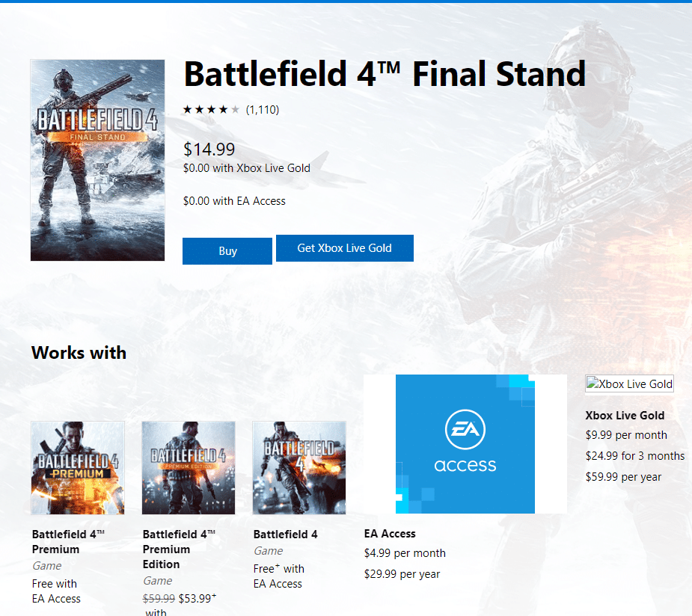Open the Battlefield 4 Premium title link
The height and width of the screenshot is (616, 692).
[68, 541]
